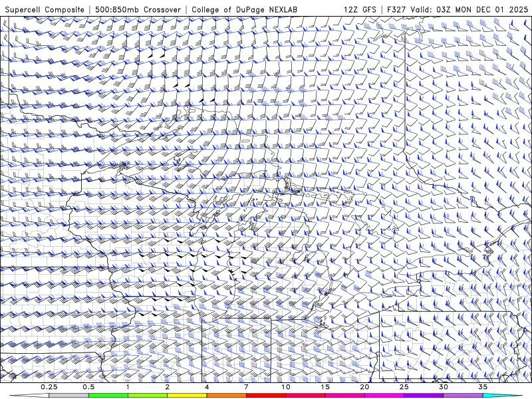
Task: Click the legend value "20"
Action: [364, 387]
